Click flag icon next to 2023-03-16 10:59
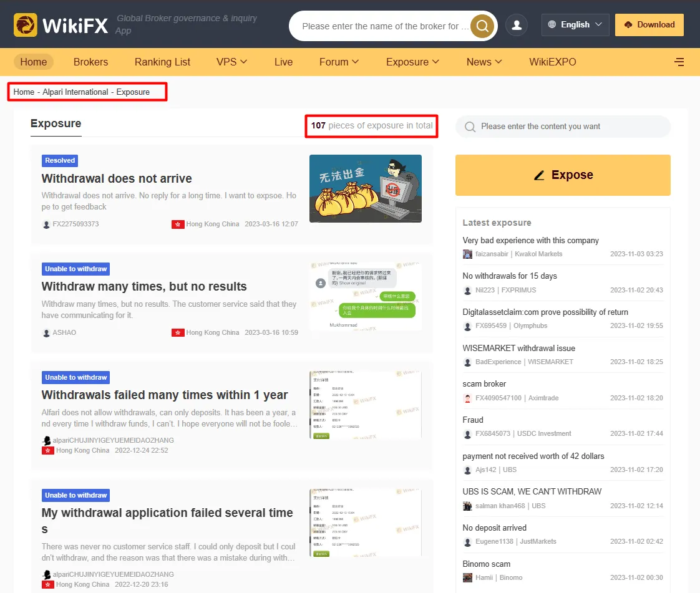 178,333
